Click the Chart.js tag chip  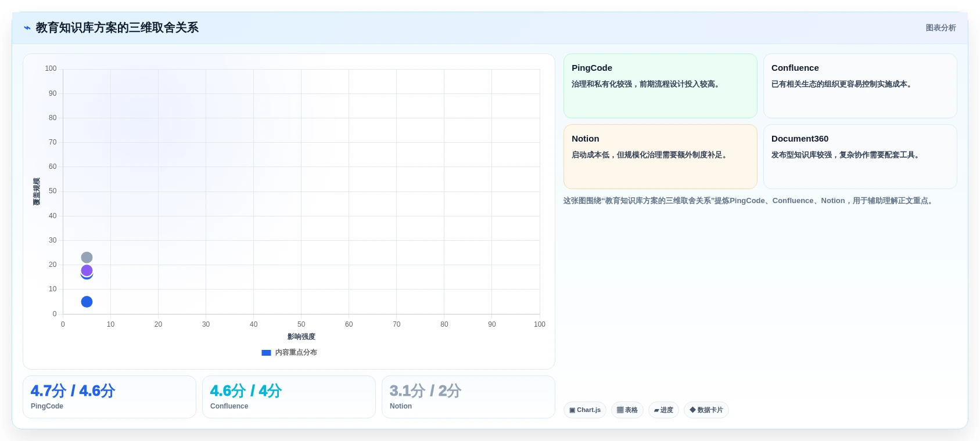(585, 410)
